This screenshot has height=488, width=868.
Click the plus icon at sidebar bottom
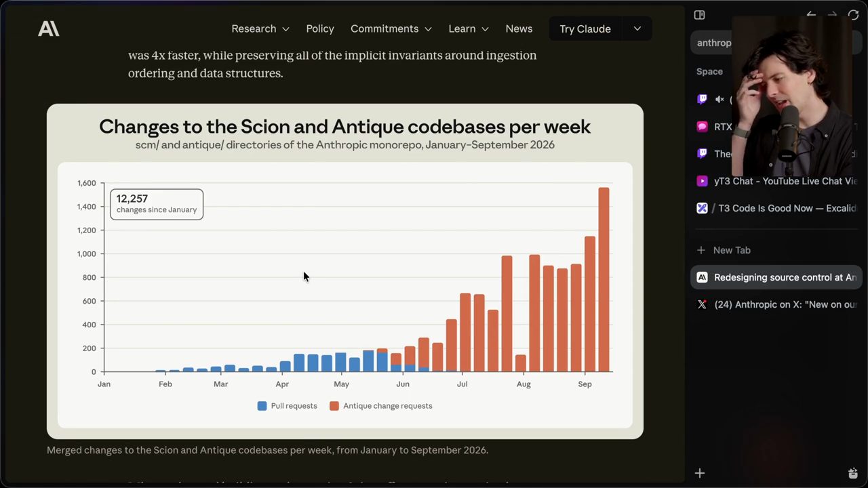click(x=700, y=473)
